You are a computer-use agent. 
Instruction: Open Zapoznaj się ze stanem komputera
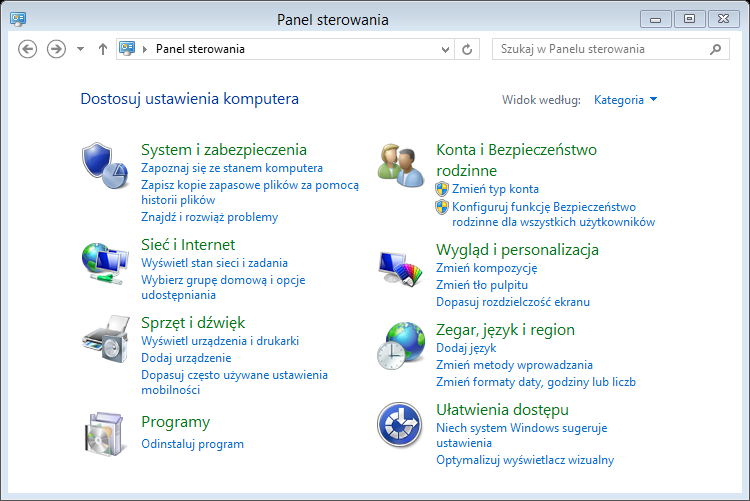[x=232, y=168]
